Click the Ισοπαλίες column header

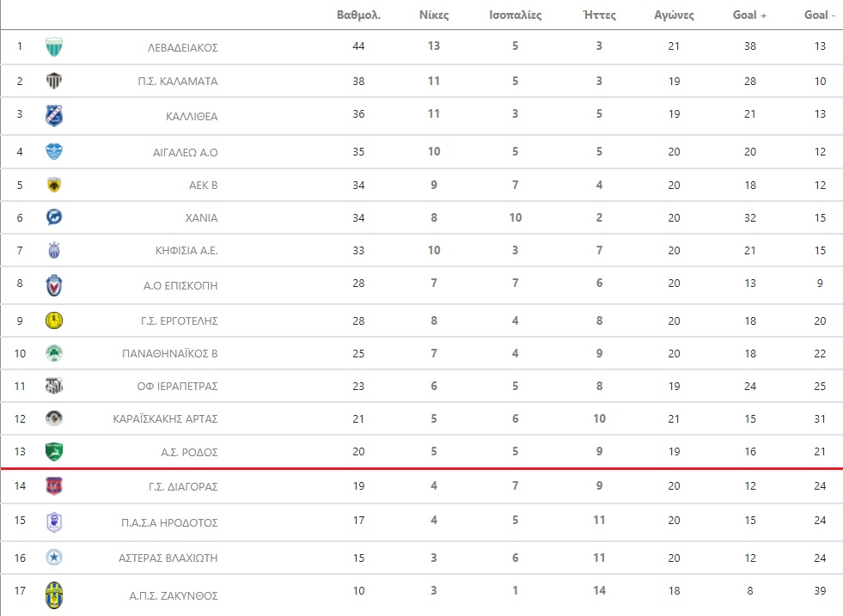coord(515,15)
